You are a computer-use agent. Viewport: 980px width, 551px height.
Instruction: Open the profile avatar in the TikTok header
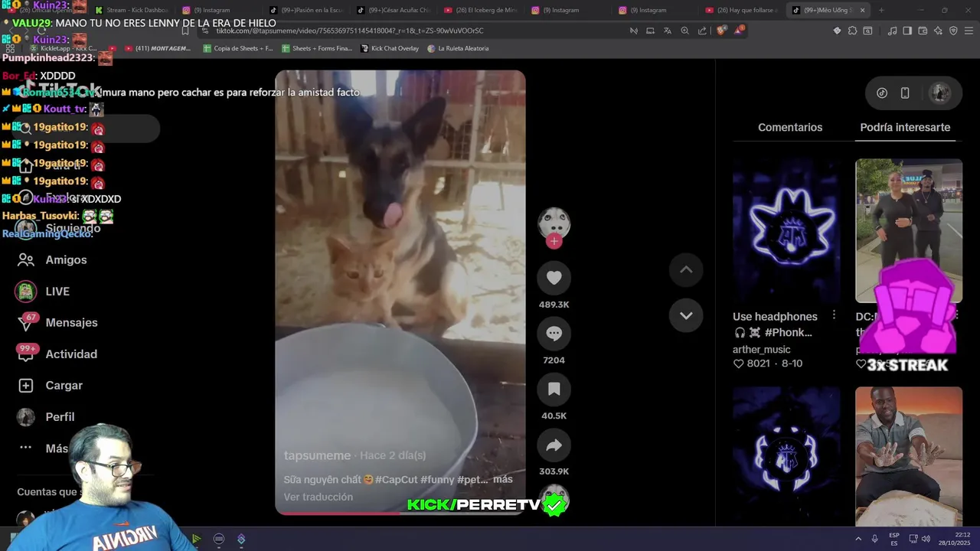coord(939,93)
